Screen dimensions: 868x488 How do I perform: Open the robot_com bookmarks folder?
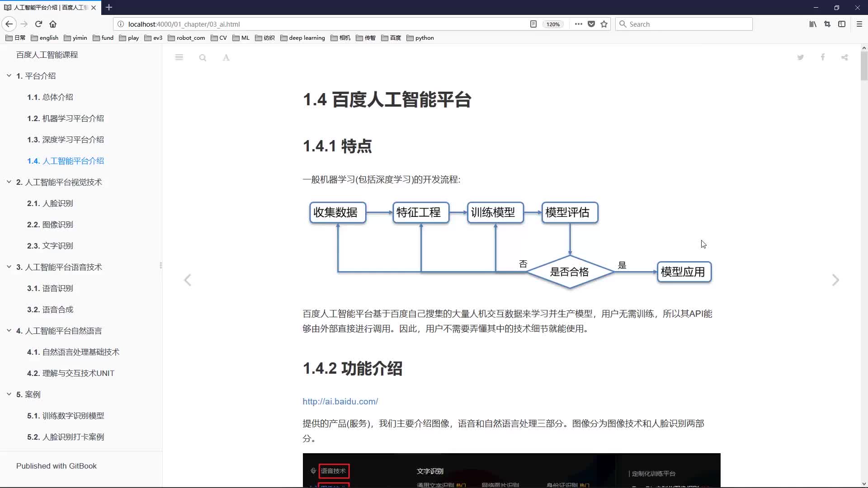tap(186, 38)
